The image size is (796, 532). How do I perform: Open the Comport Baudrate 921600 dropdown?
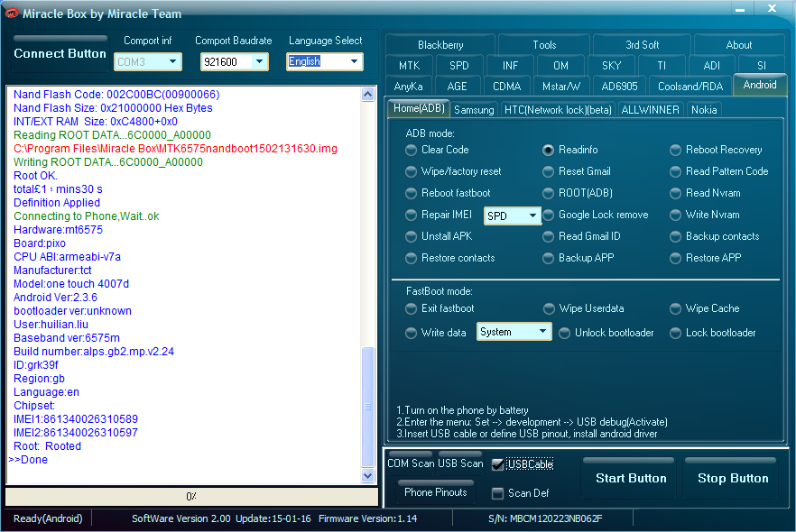click(x=234, y=62)
